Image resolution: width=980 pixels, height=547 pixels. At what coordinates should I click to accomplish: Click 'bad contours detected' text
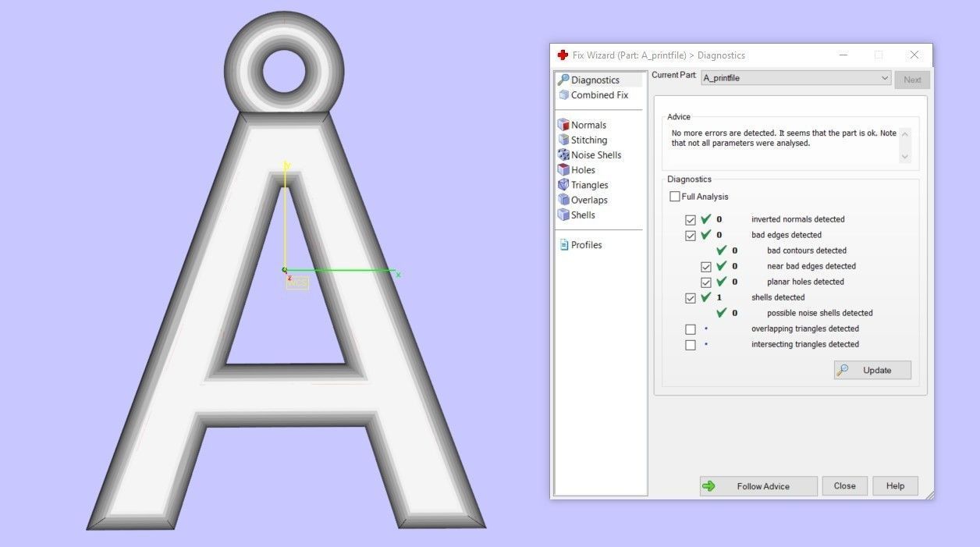coord(807,250)
